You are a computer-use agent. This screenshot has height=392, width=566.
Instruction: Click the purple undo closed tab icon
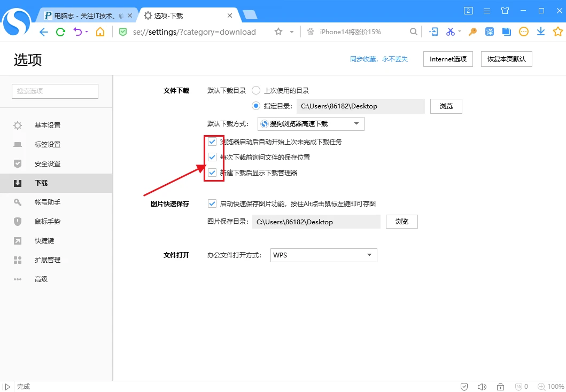tap(77, 32)
